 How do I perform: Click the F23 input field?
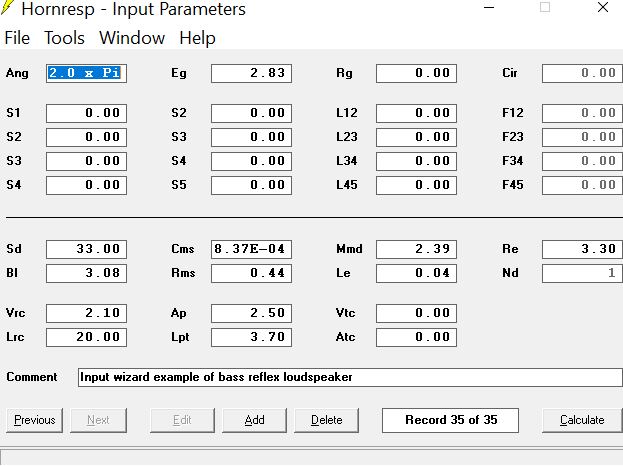pyautogui.click(x=582, y=137)
